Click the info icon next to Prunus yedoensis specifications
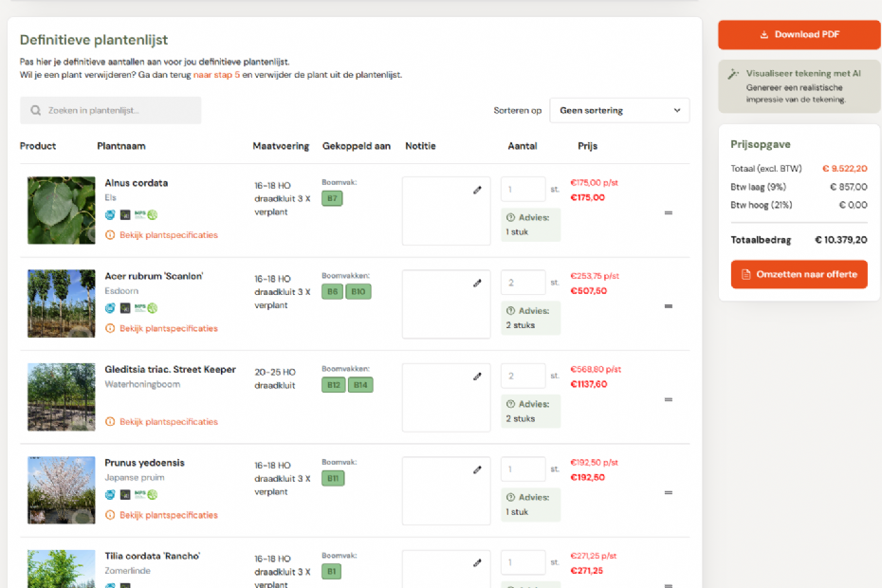This screenshot has height=588, width=882. (x=110, y=515)
